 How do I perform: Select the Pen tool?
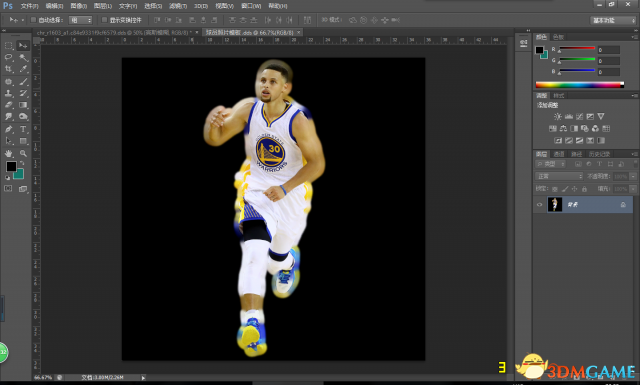(x=9, y=129)
